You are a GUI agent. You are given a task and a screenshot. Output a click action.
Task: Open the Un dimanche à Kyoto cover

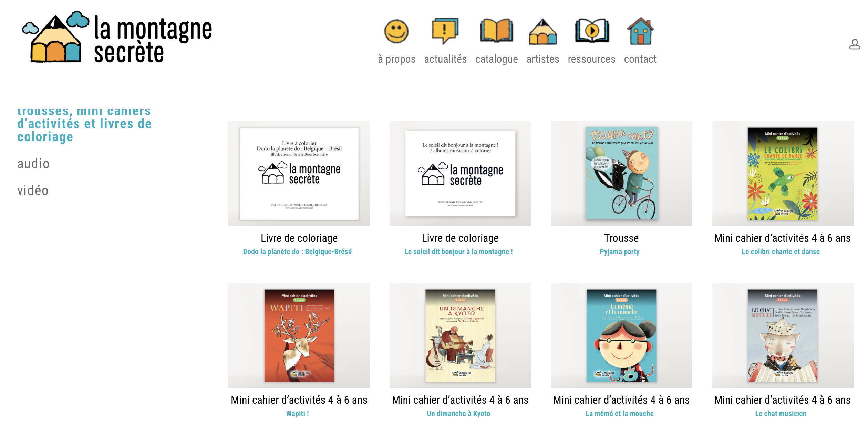460,335
